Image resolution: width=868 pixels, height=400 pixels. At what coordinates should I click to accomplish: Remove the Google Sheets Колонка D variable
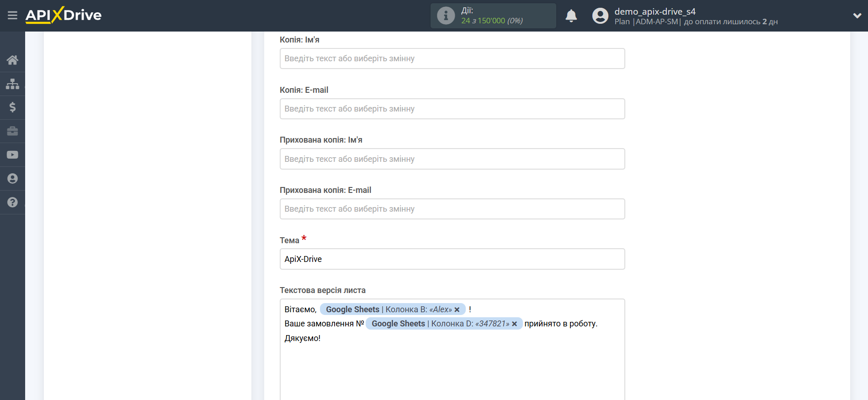tap(515, 324)
